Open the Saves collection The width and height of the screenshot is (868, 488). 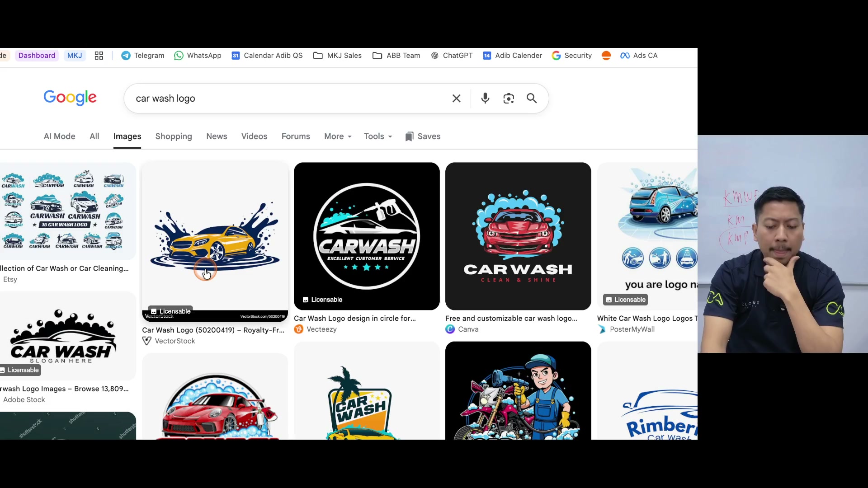click(423, 136)
